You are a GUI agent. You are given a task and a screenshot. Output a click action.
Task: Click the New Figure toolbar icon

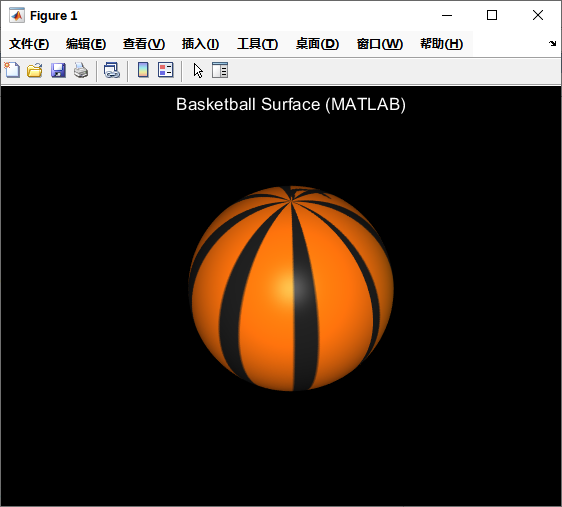13,70
